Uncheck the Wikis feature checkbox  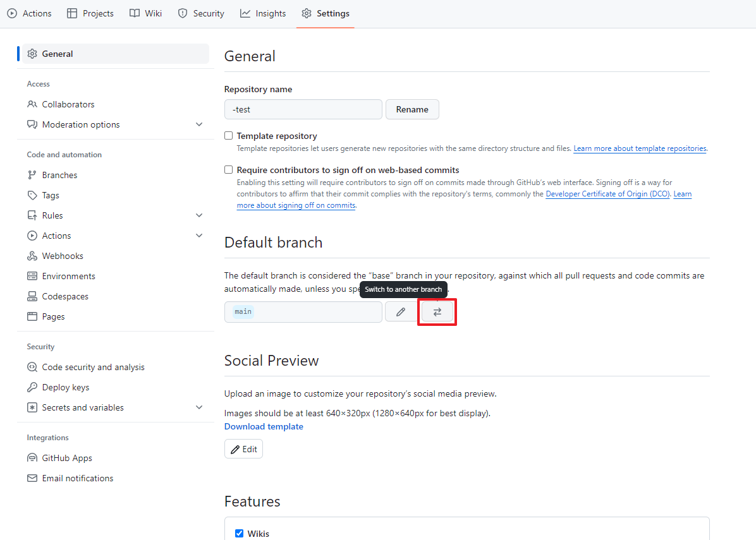[239, 533]
